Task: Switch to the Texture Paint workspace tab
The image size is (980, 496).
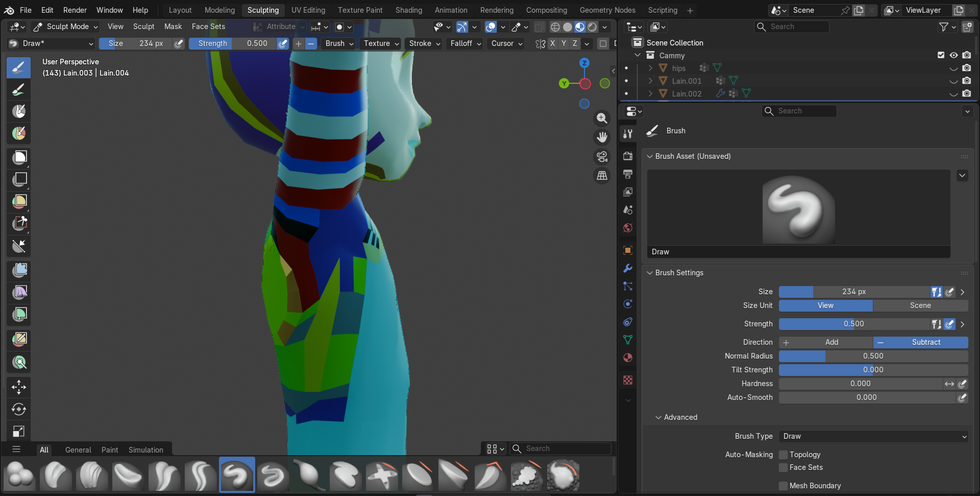Action: click(360, 10)
